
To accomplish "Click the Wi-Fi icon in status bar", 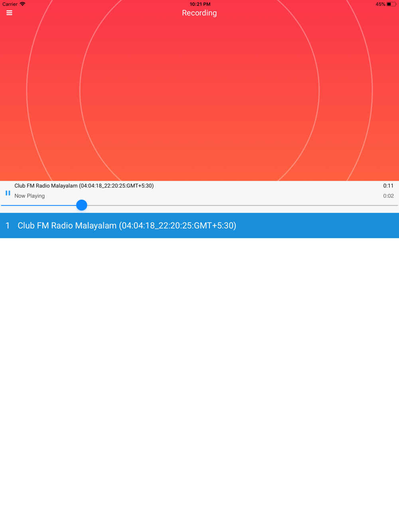I will point(22,4).
